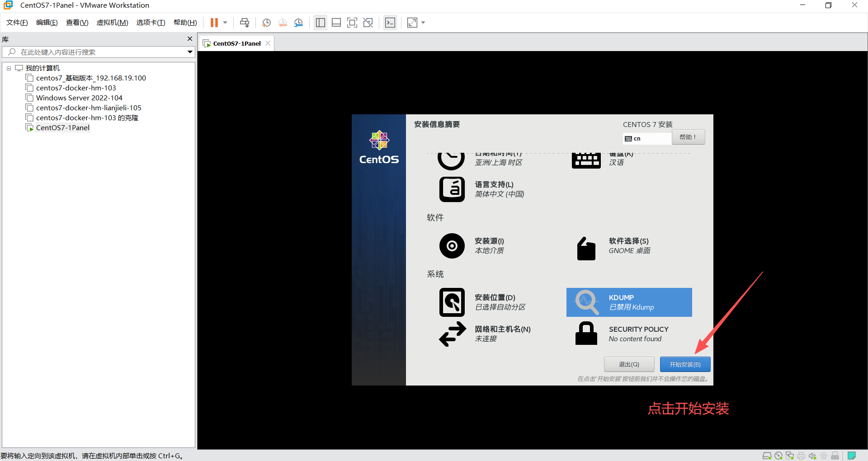Click the 已选择自动分区 status text
This screenshot has height=461, width=868.
tap(500, 307)
